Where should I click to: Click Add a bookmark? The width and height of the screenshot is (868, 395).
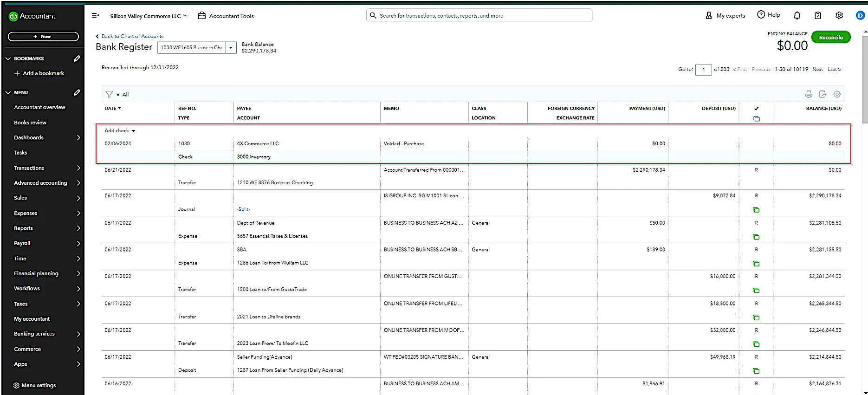(x=39, y=73)
